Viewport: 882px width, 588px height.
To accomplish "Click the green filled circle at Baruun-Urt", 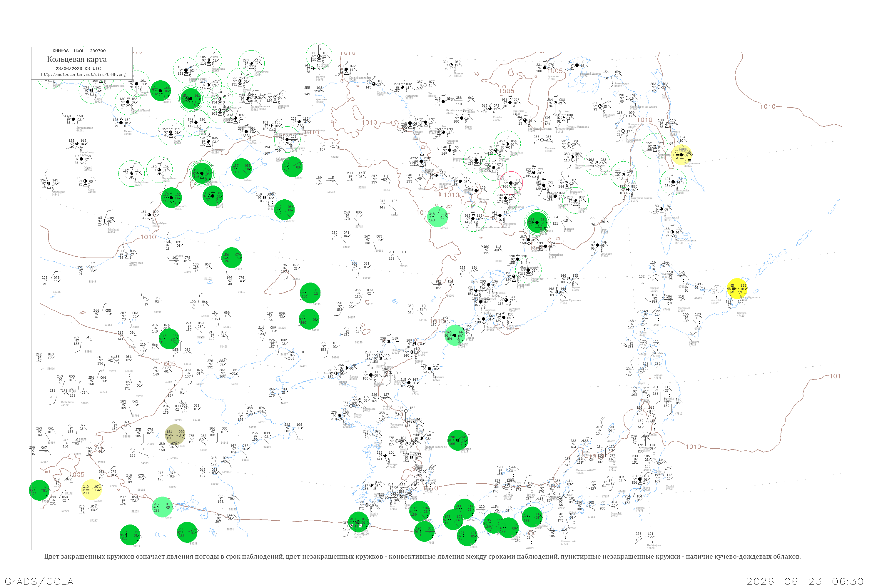I will 171,198.
